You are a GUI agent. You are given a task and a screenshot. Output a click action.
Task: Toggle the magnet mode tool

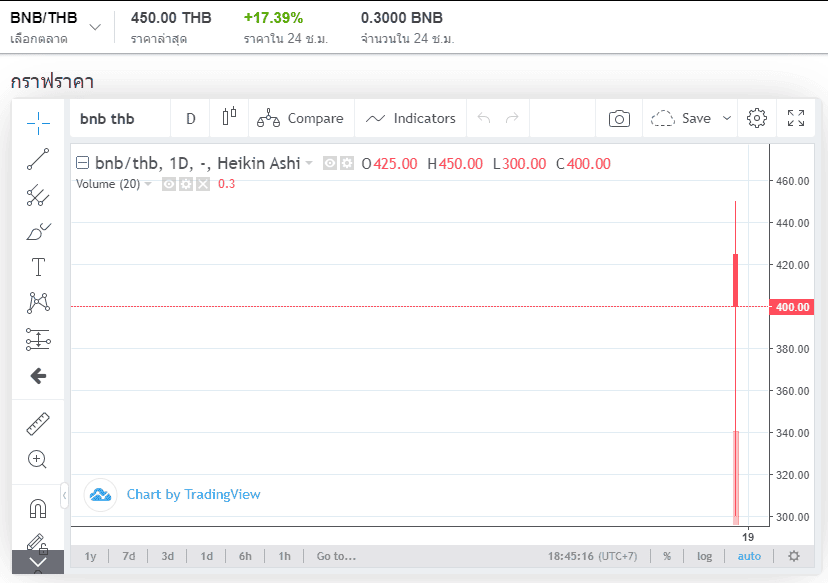point(38,509)
